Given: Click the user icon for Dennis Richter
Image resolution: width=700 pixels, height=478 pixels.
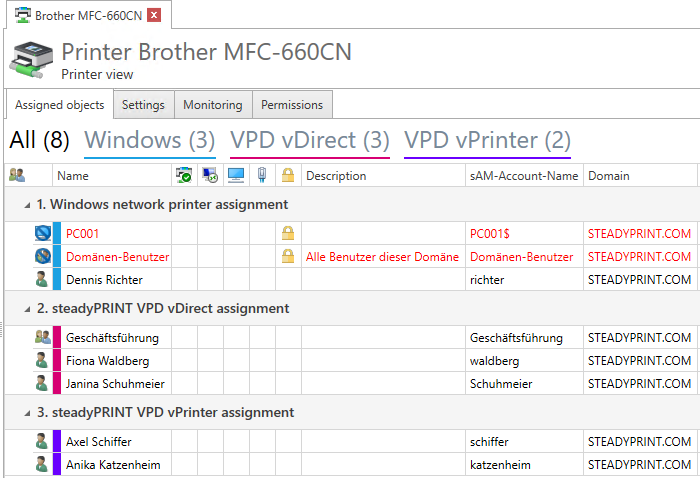Looking at the screenshot, I should (x=42, y=279).
